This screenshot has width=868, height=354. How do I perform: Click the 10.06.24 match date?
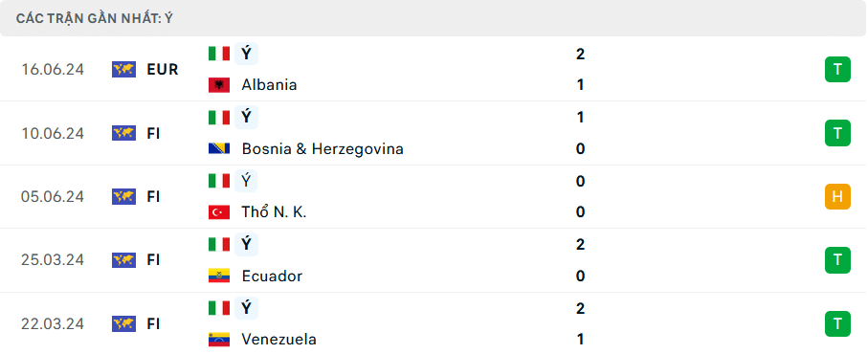point(53,133)
